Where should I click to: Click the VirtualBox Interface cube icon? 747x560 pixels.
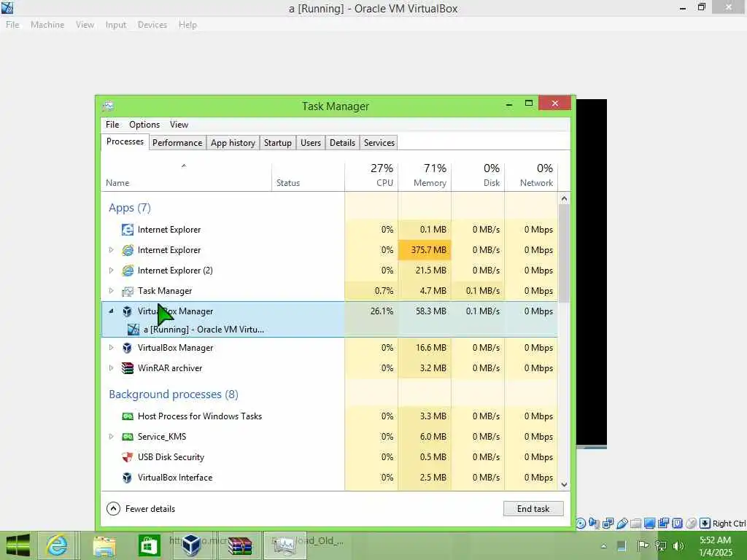click(x=127, y=478)
